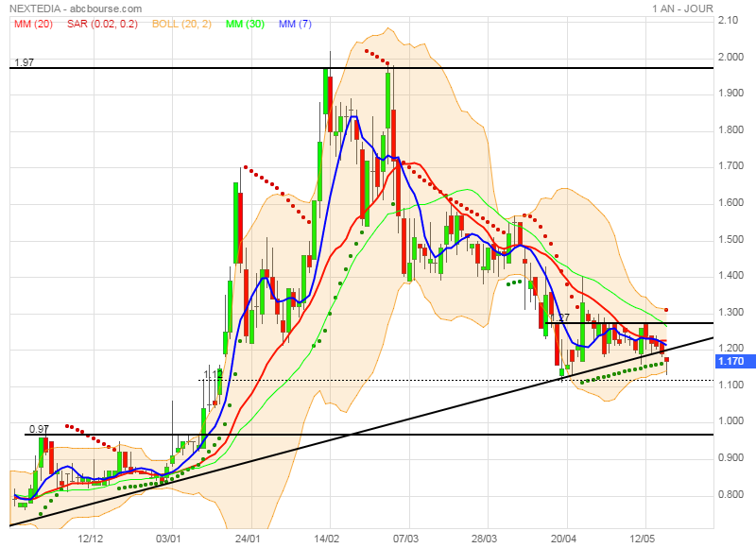The image size is (756, 548).
Task: Click the 0.97 support line label
Action: [39, 429]
